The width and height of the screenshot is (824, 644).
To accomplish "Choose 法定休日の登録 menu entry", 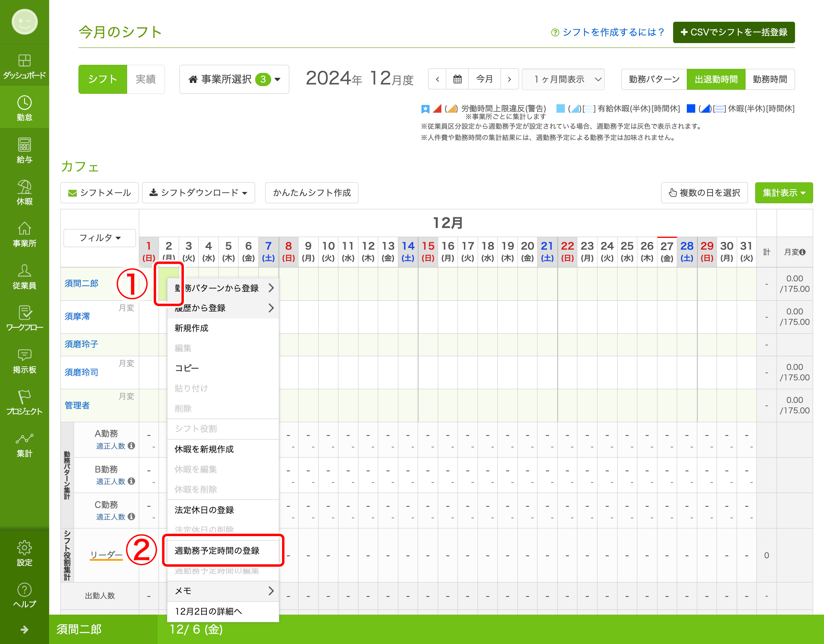I will tap(223, 510).
